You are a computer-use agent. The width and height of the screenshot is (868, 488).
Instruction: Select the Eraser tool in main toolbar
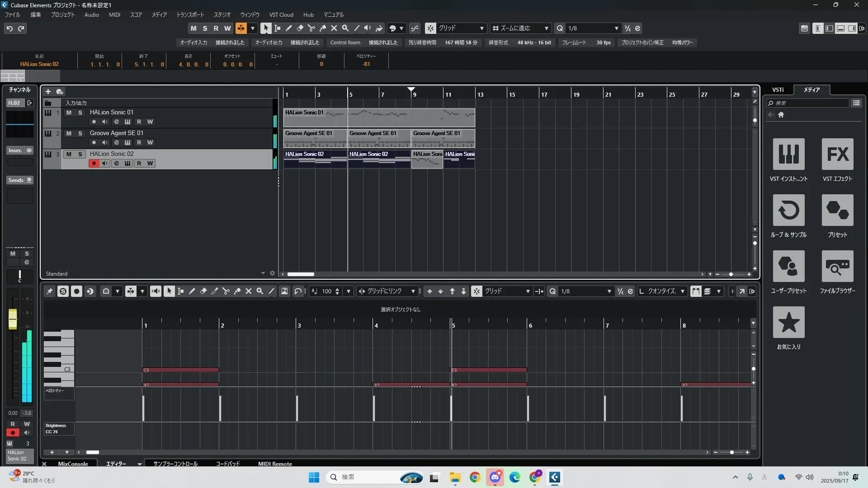(300, 28)
